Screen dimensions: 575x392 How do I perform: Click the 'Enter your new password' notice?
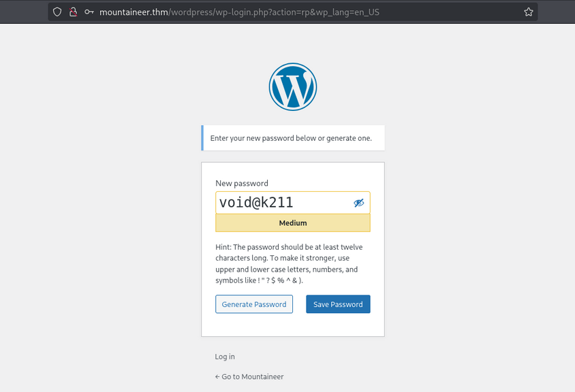click(292, 138)
